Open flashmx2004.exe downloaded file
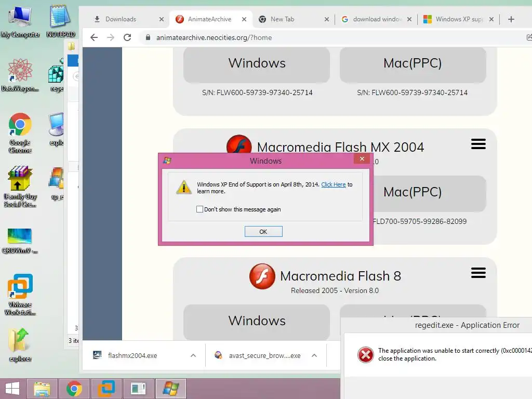532x399 pixels. click(x=132, y=355)
